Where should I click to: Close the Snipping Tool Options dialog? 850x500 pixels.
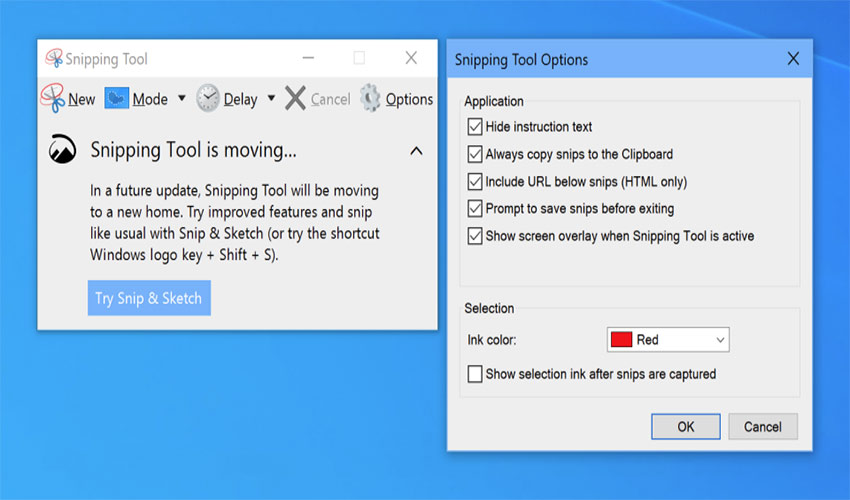pos(793,59)
